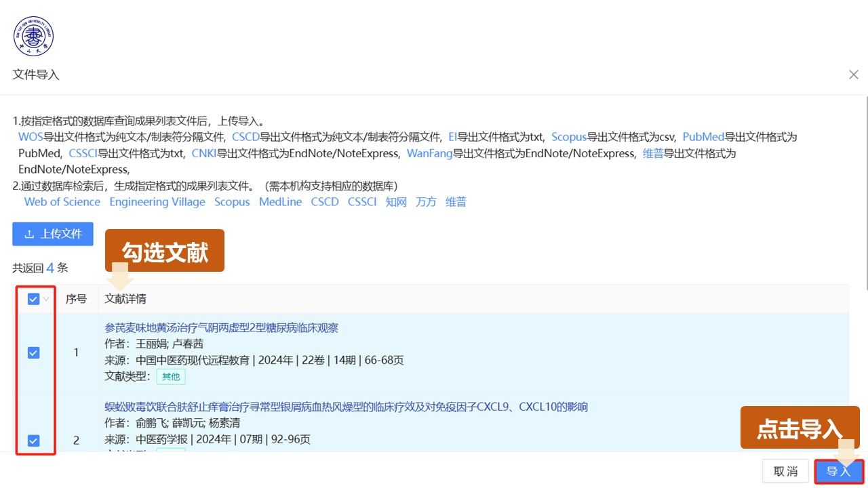Image resolution: width=868 pixels, height=488 pixels.
Task: Open the 参芪麦味地黄汤 article title link
Action: coord(222,328)
